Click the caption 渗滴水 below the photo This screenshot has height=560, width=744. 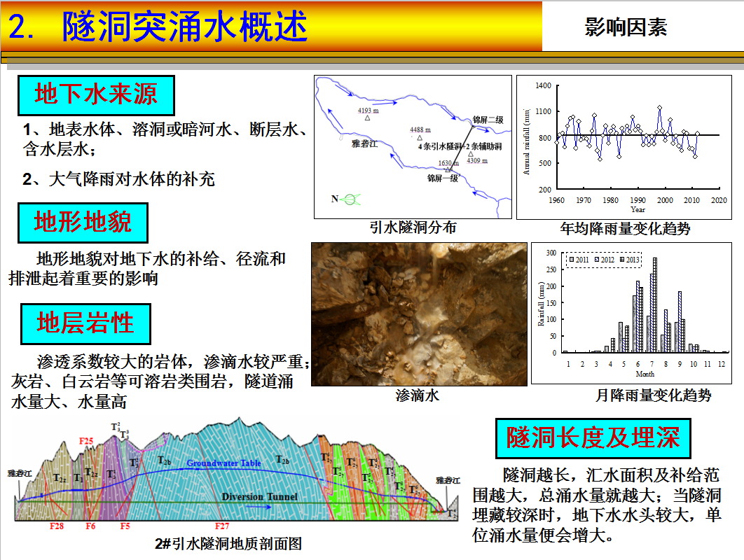tap(418, 395)
